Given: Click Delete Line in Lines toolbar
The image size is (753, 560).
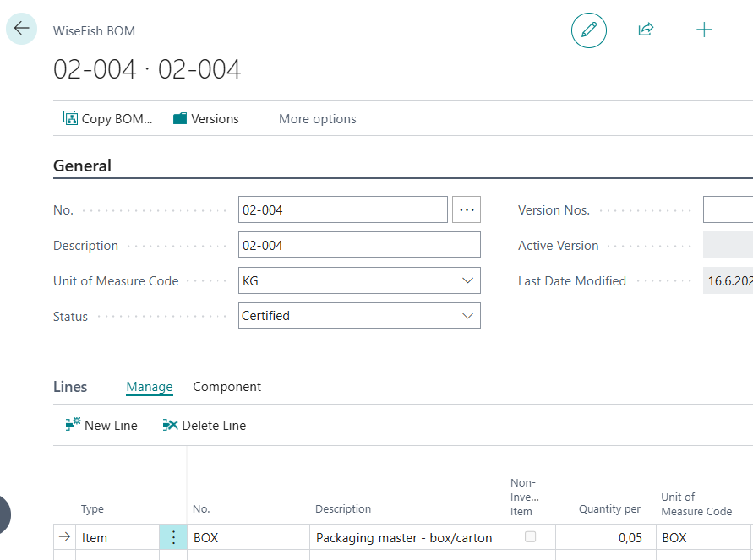Looking at the screenshot, I should click(x=205, y=426).
